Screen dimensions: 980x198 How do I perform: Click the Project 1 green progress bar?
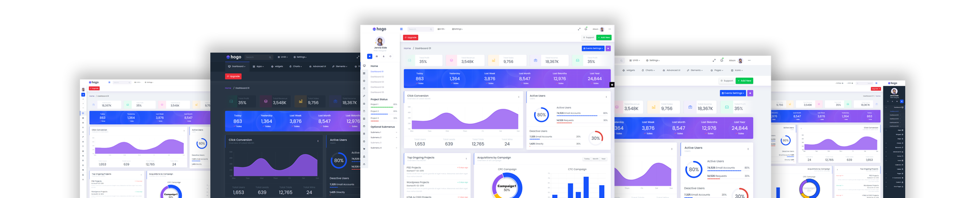pos(382,107)
